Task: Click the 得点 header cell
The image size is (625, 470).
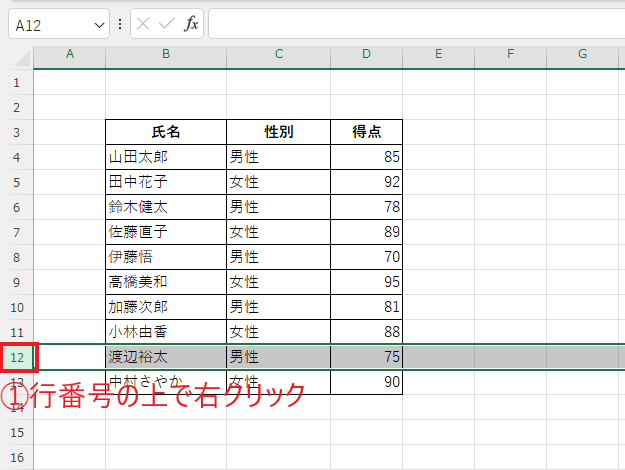Action: pos(366,132)
